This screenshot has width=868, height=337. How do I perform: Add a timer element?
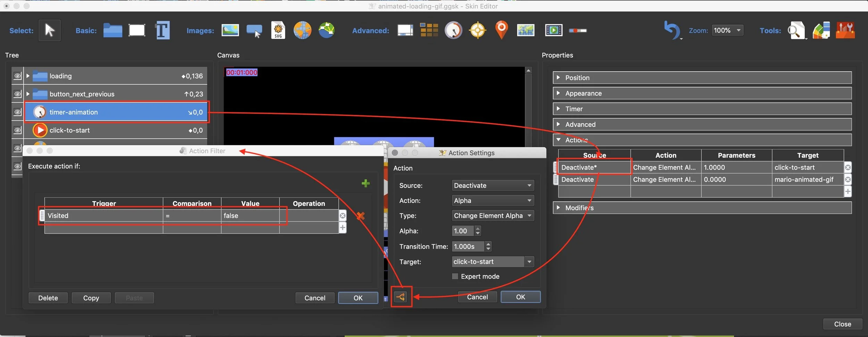453,30
